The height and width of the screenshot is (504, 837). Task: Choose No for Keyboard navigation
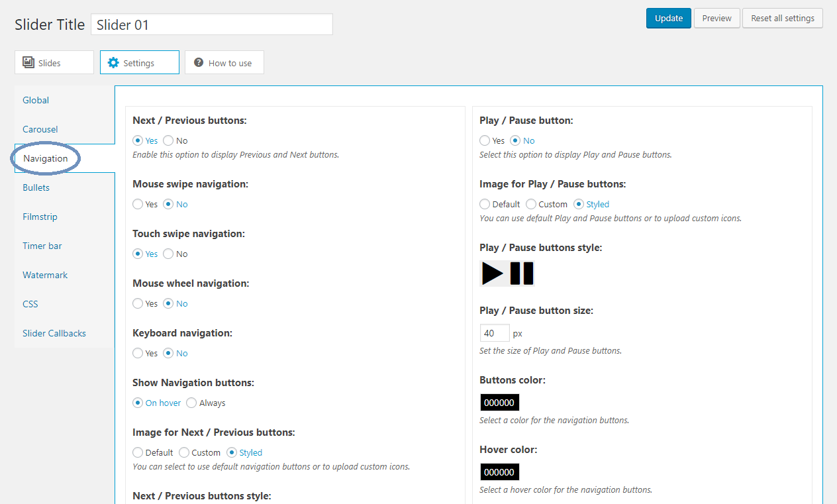click(168, 353)
